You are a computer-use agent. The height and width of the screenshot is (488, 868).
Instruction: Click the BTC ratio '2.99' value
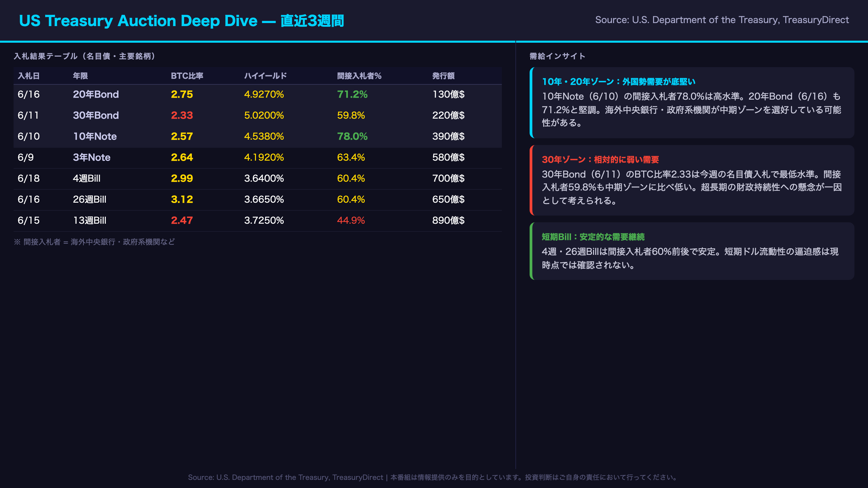pos(182,178)
